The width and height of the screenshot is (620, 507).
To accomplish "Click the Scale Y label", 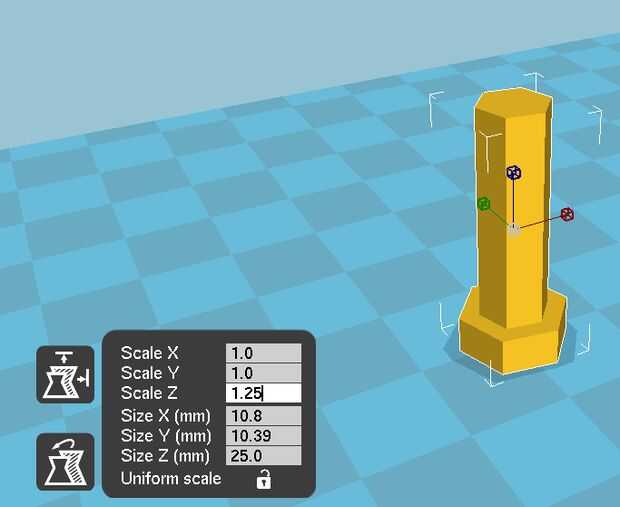I will pyautogui.click(x=149, y=373).
